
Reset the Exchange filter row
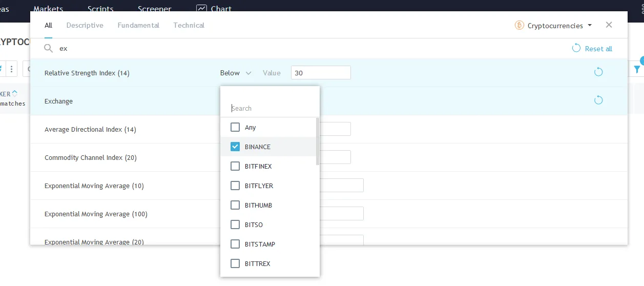(598, 100)
